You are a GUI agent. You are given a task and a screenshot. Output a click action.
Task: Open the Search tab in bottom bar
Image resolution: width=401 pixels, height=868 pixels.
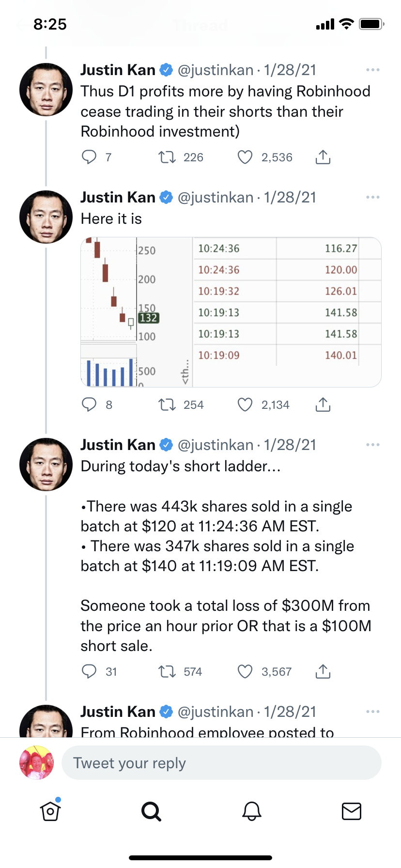point(151,811)
